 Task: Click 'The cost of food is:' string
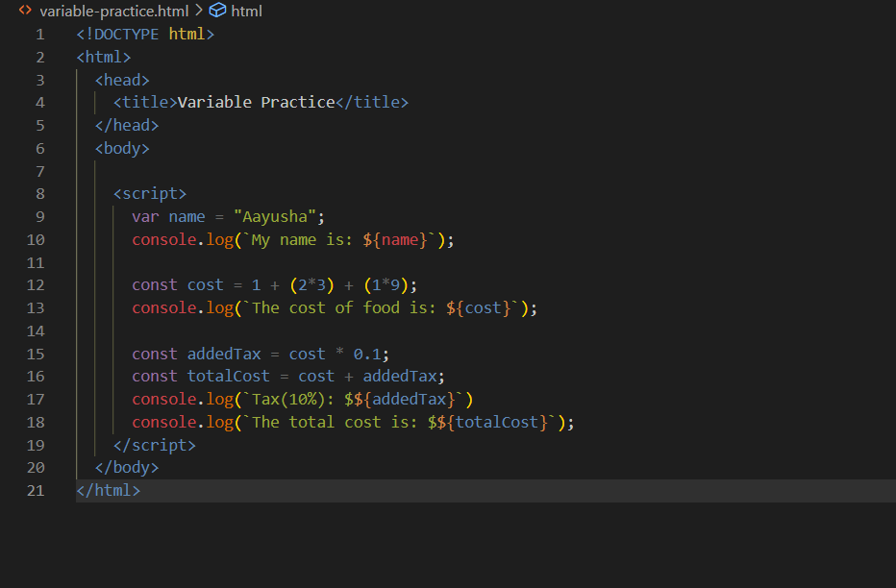point(344,308)
